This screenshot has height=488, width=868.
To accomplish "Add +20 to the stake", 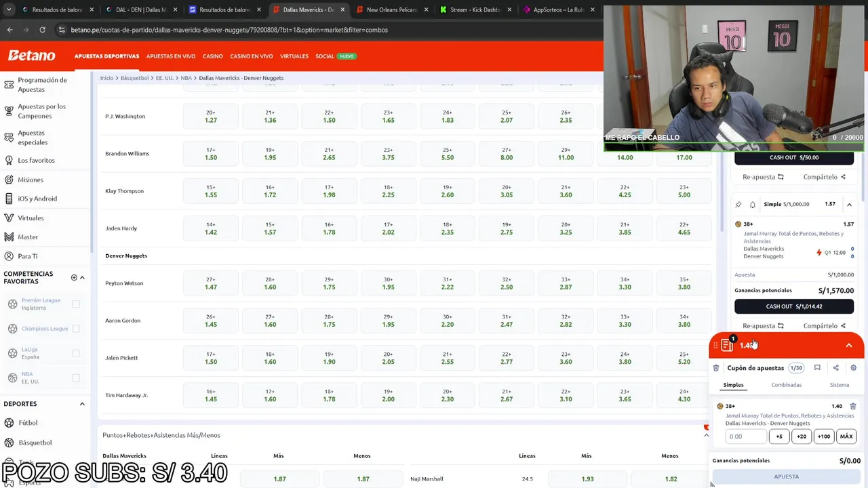I will [802, 436].
